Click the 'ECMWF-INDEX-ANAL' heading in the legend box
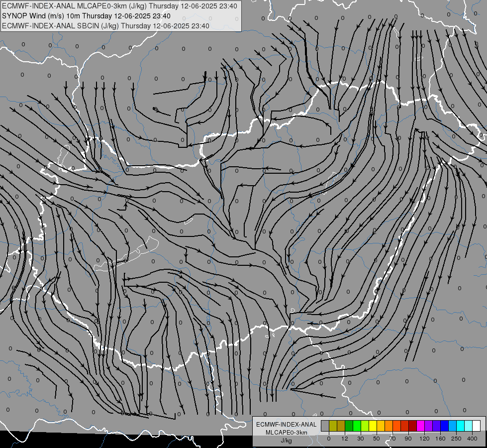 click(287, 425)
